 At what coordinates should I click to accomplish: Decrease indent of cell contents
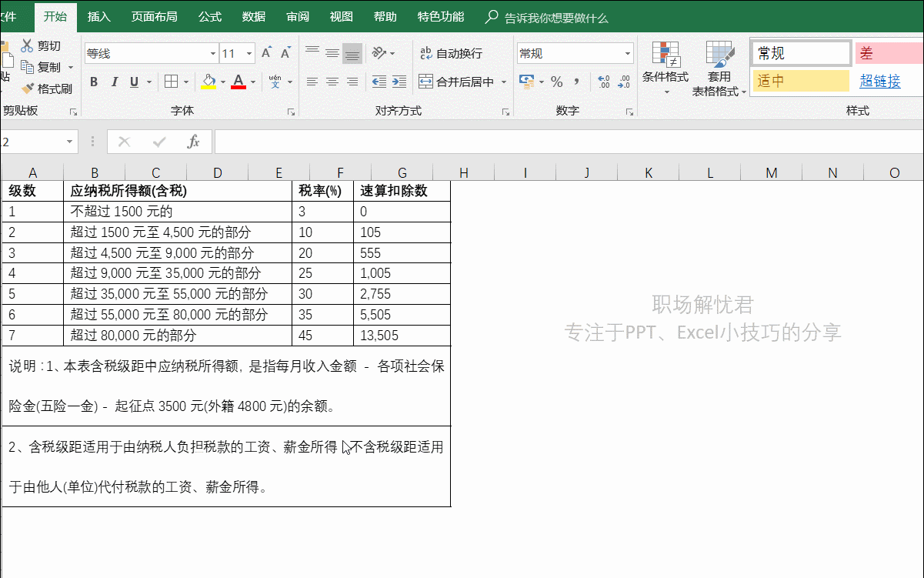(379, 82)
